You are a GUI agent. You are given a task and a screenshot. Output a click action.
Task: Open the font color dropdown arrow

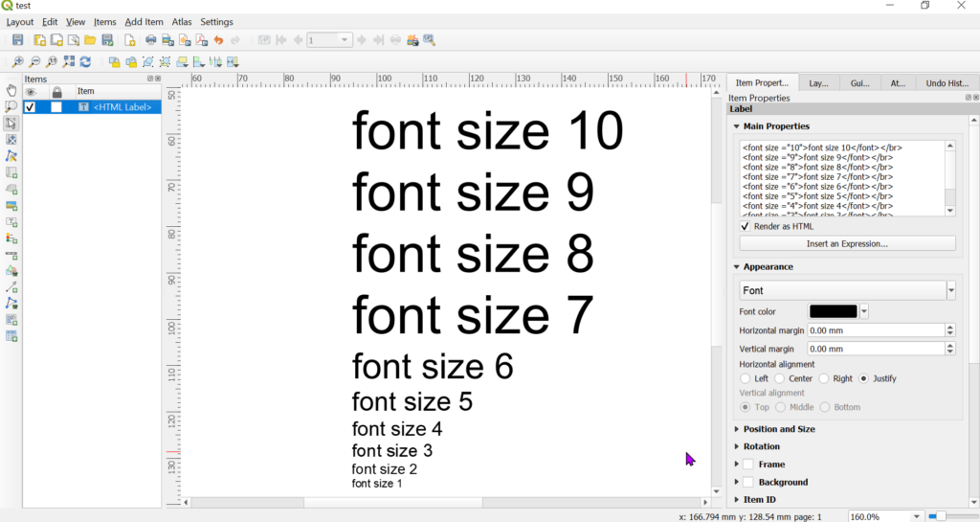pyautogui.click(x=864, y=311)
